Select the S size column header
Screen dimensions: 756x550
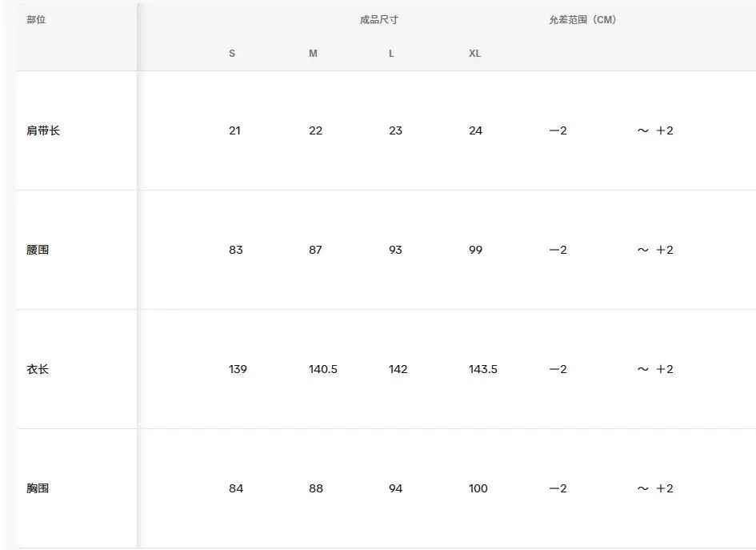click(x=232, y=54)
